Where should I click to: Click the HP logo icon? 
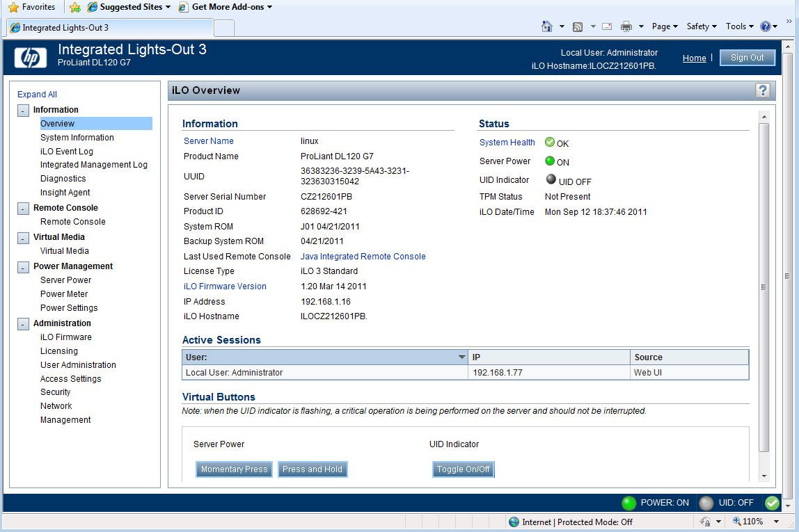click(30, 58)
